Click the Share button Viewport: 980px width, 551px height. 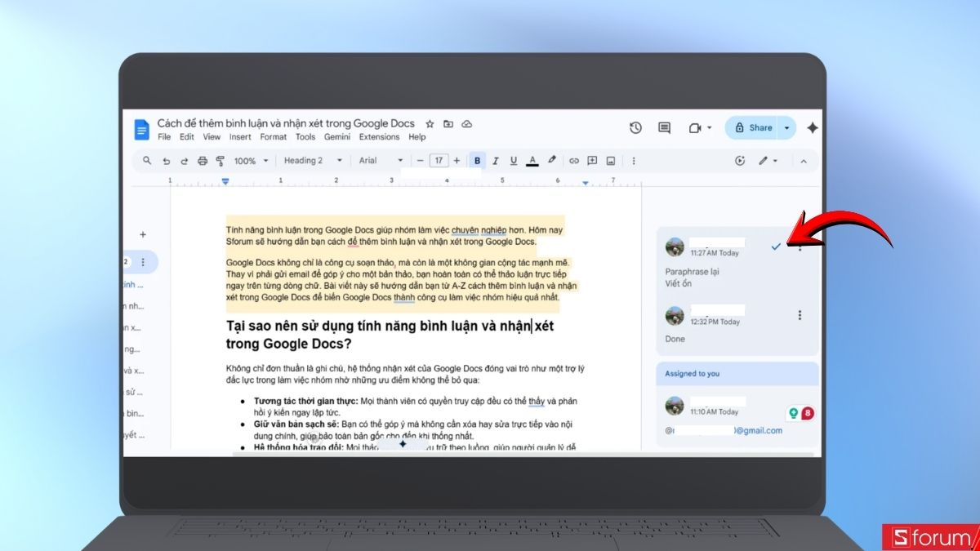click(x=753, y=128)
